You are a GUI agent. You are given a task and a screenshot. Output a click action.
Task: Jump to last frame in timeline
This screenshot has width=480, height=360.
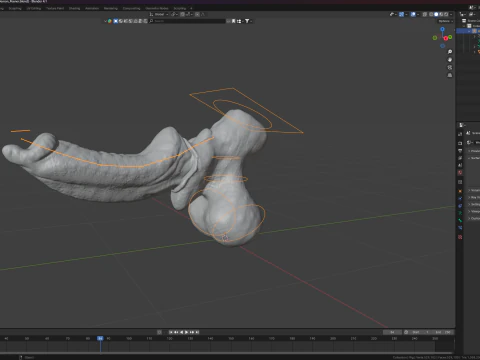click(197, 332)
